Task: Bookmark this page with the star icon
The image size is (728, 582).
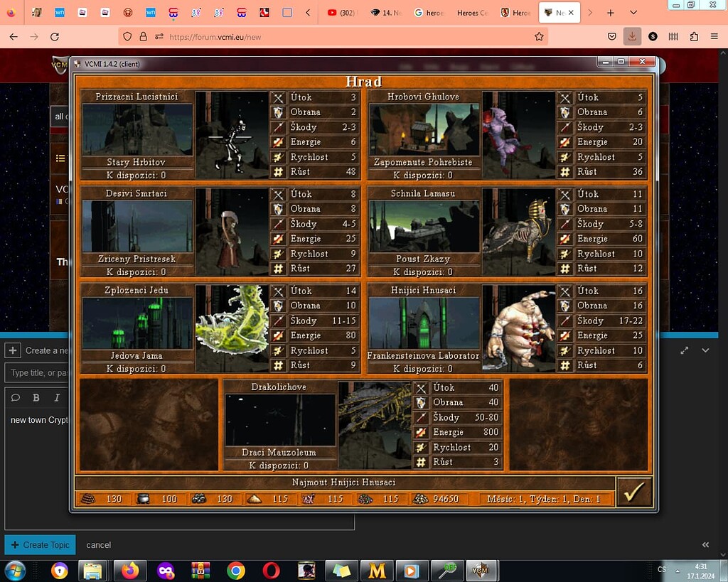Action: click(x=539, y=36)
